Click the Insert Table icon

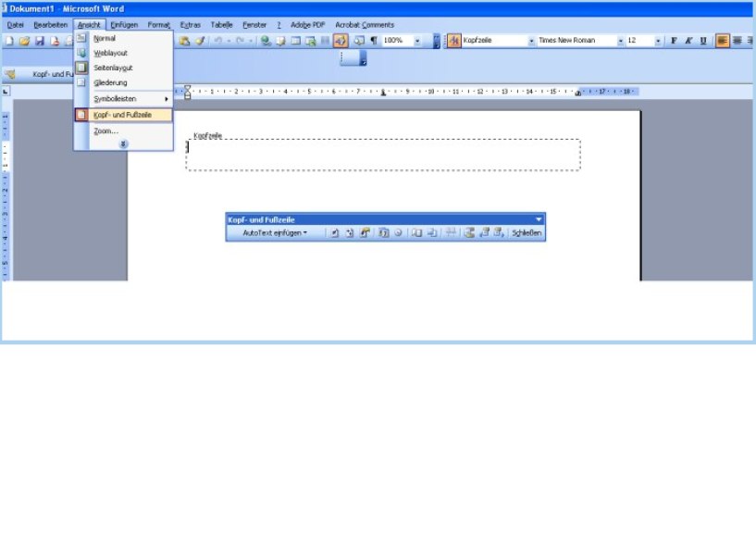click(x=295, y=41)
